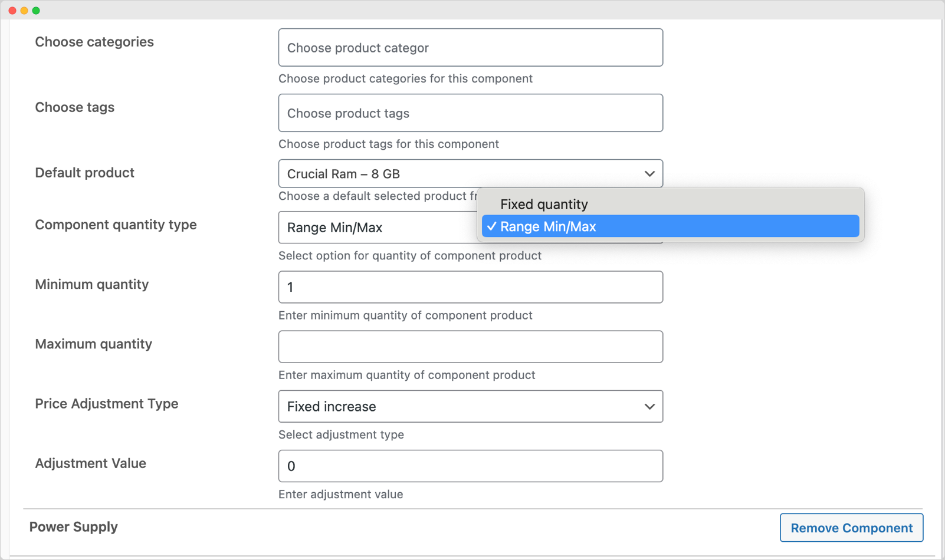The width and height of the screenshot is (945, 560).
Task: Click the Remove Component button
Action: coord(851,528)
